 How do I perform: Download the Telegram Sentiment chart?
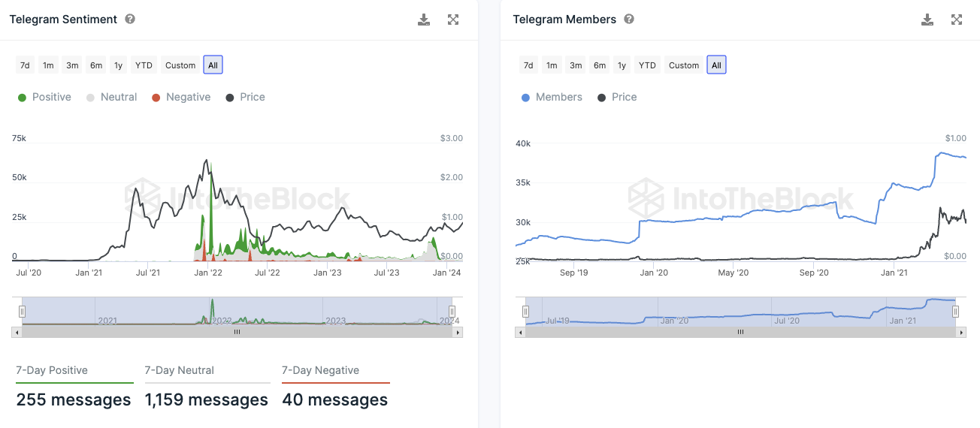(424, 20)
